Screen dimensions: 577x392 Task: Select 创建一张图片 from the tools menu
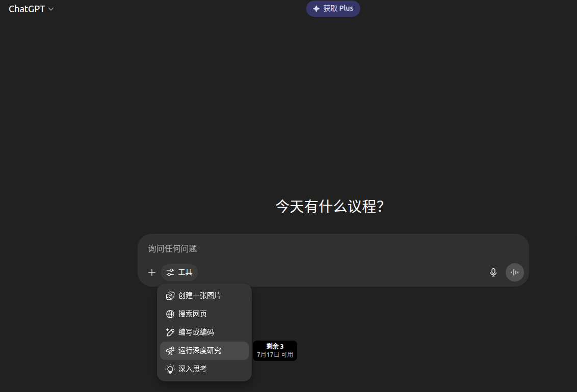click(x=204, y=296)
